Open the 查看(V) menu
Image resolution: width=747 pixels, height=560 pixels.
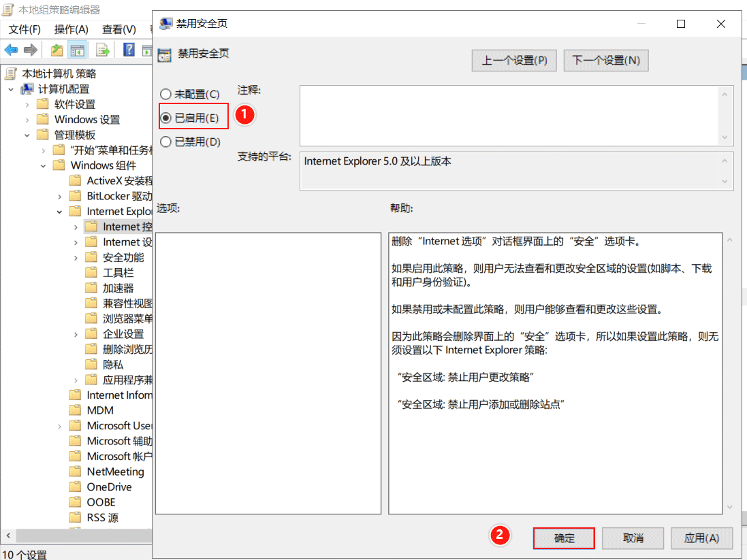click(x=119, y=29)
